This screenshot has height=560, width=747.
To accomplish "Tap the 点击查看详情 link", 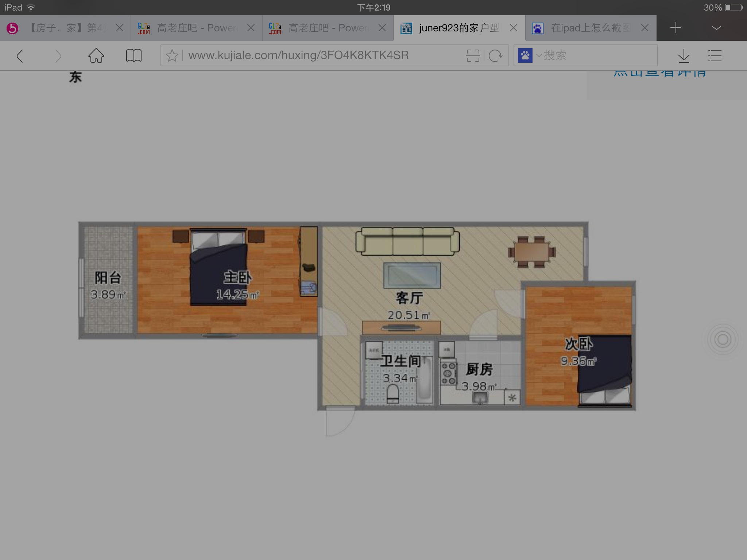I will [x=659, y=73].
